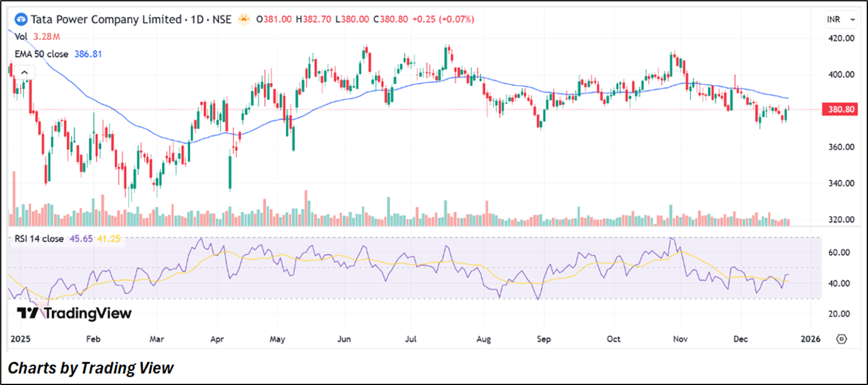
Task: Select the Vol indicator legend label
Action: coord(21,37)
